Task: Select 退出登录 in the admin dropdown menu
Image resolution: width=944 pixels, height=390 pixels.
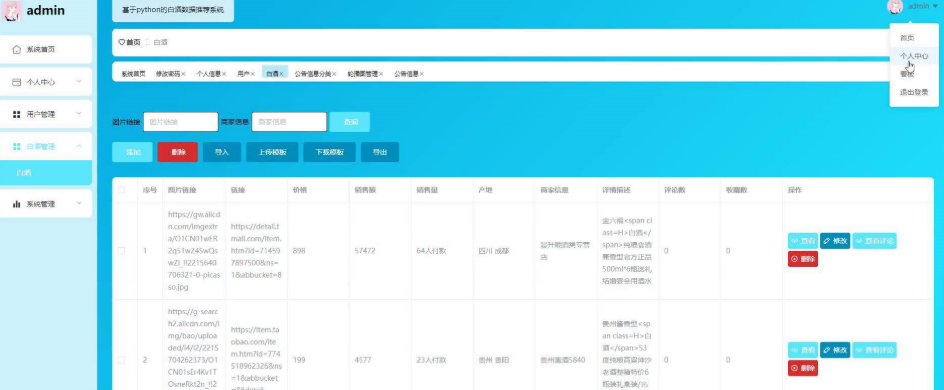Action: coord(914,93)
